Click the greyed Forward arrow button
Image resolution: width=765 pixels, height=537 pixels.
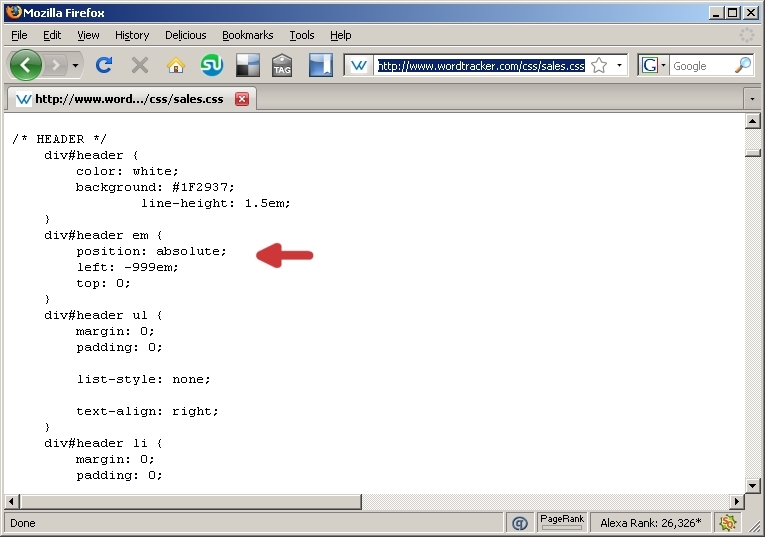click(x=56, y=65)
